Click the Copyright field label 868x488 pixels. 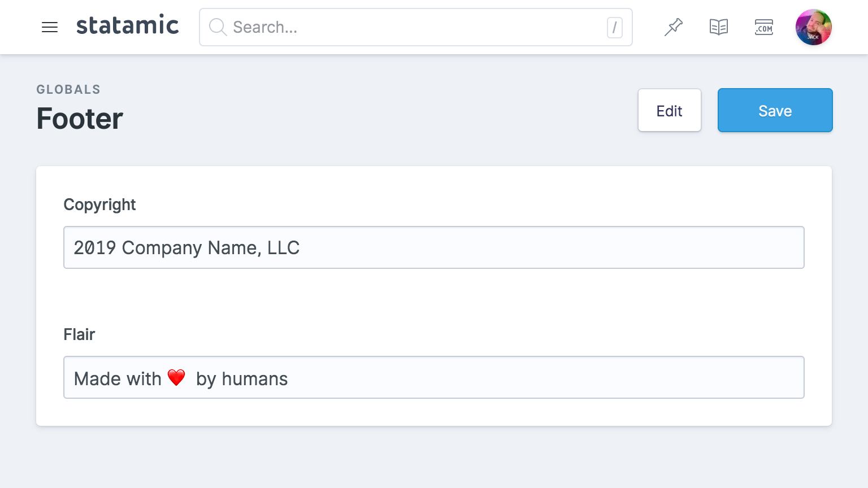tap(99, 204)
